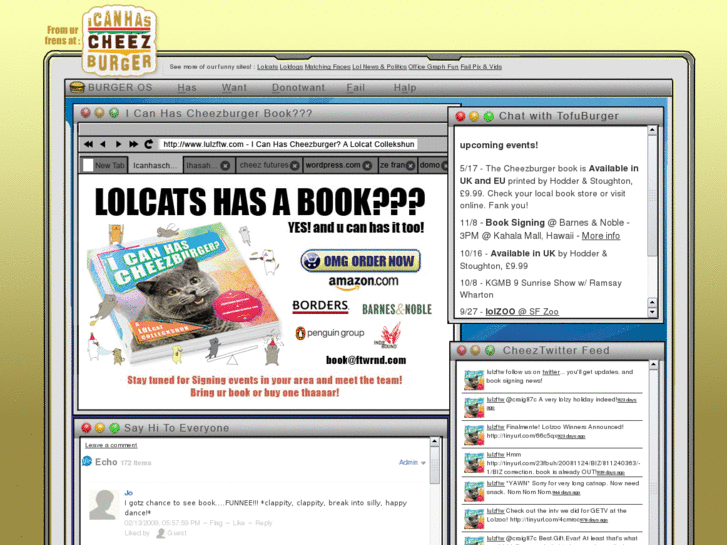Screen dimensions: 727x545
Task: Open the Office Graph Fun link
Action: [x=433, y=67]
